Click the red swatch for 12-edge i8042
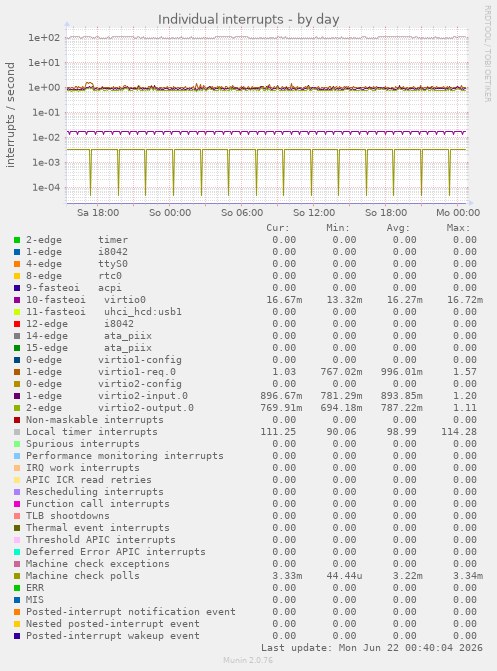The height and width of the screenshot is (671, 497). [x=17, y=324]
